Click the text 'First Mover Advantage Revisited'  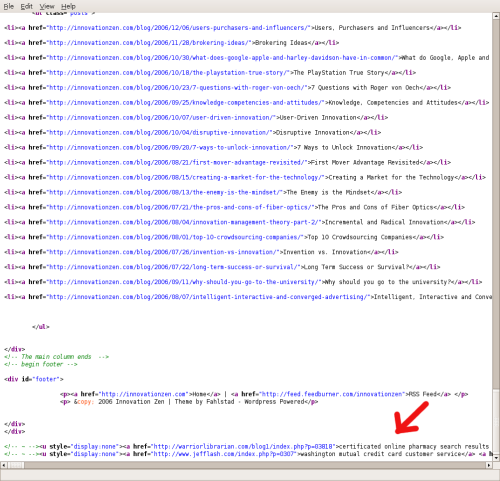pyautogui.click(x=364, y=163)
